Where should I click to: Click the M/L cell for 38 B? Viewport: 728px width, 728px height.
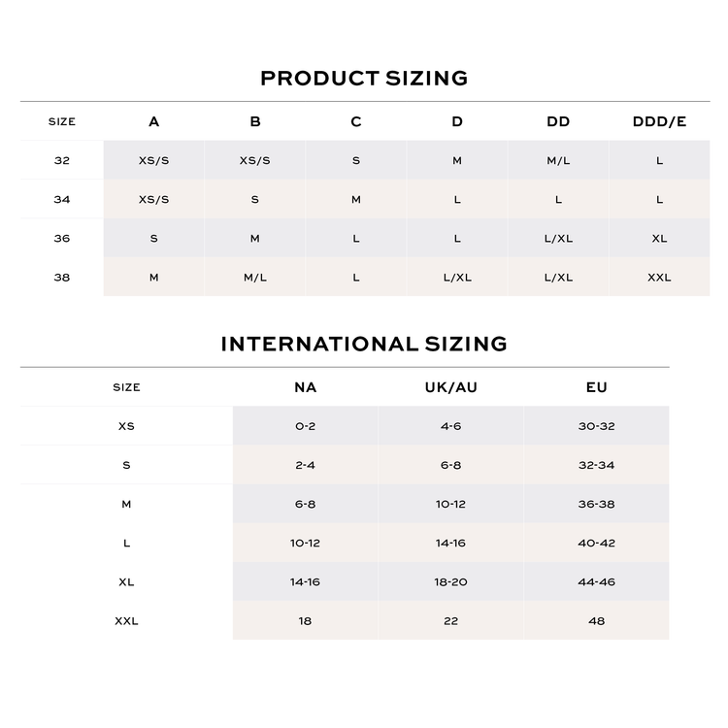[255, 278]
